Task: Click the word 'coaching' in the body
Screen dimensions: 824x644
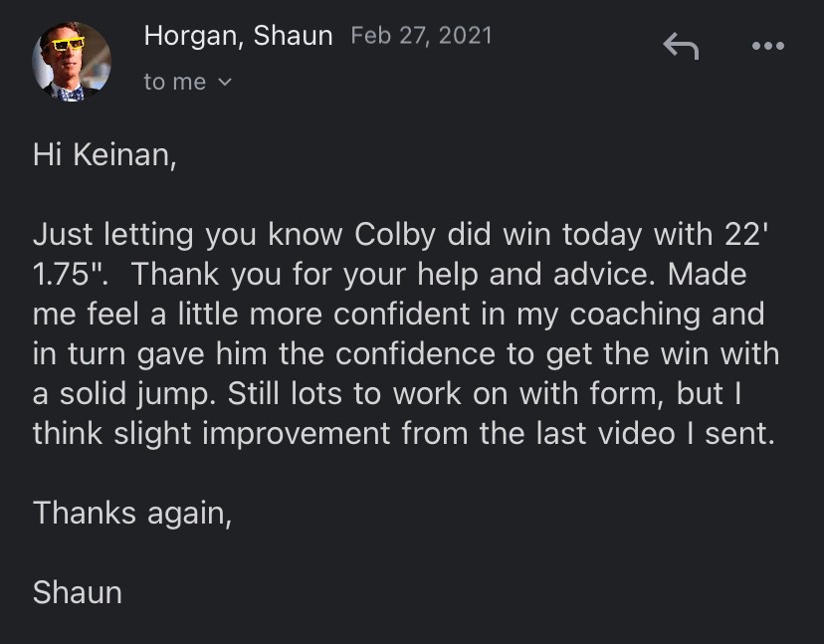Action: click(x=635, y=315)
